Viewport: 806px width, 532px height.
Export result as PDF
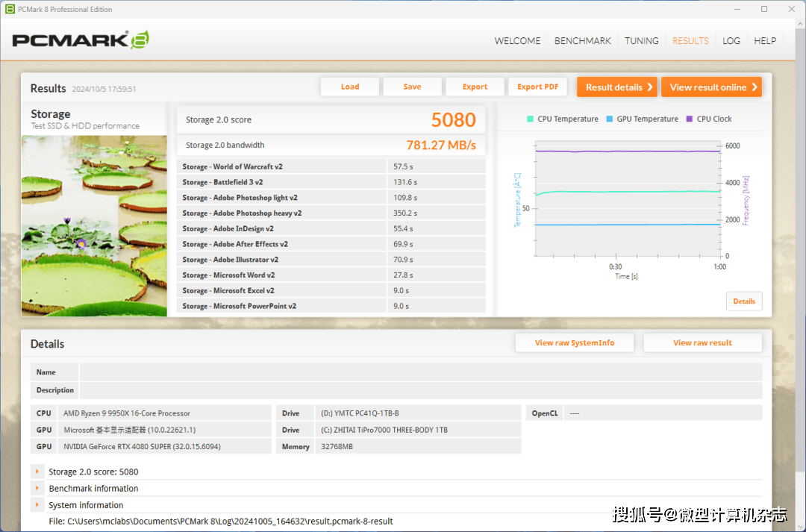[537, 87]
